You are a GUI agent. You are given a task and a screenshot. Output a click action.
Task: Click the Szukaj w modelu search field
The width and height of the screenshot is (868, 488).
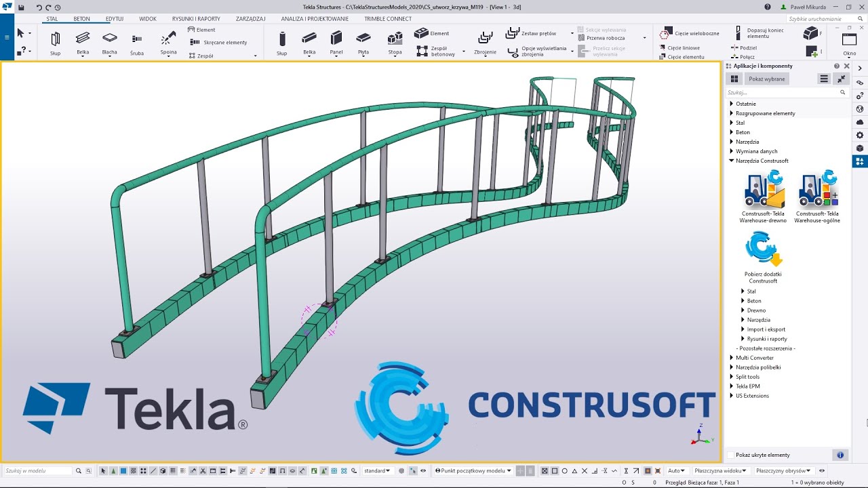38,470
